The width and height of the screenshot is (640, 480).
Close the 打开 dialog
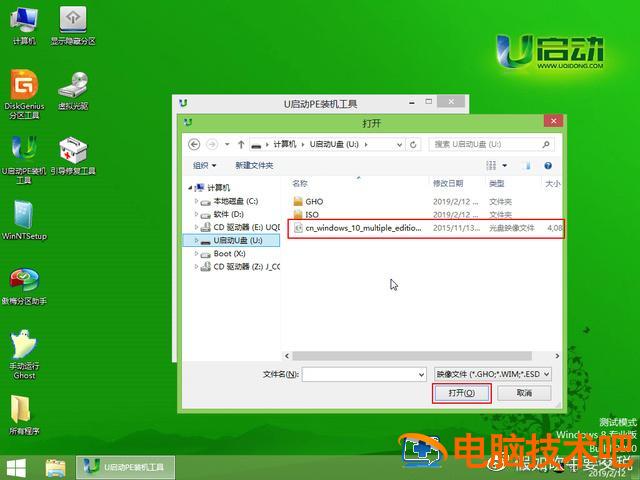coord(553,121)
